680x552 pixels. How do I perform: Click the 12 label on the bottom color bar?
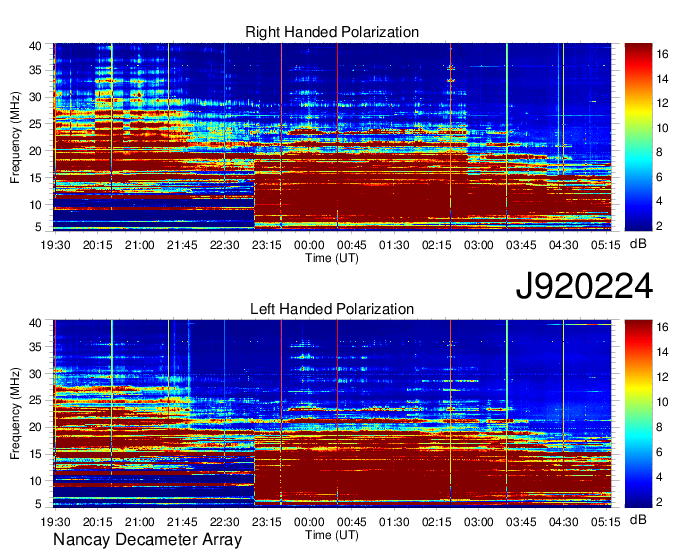[662, 377]
